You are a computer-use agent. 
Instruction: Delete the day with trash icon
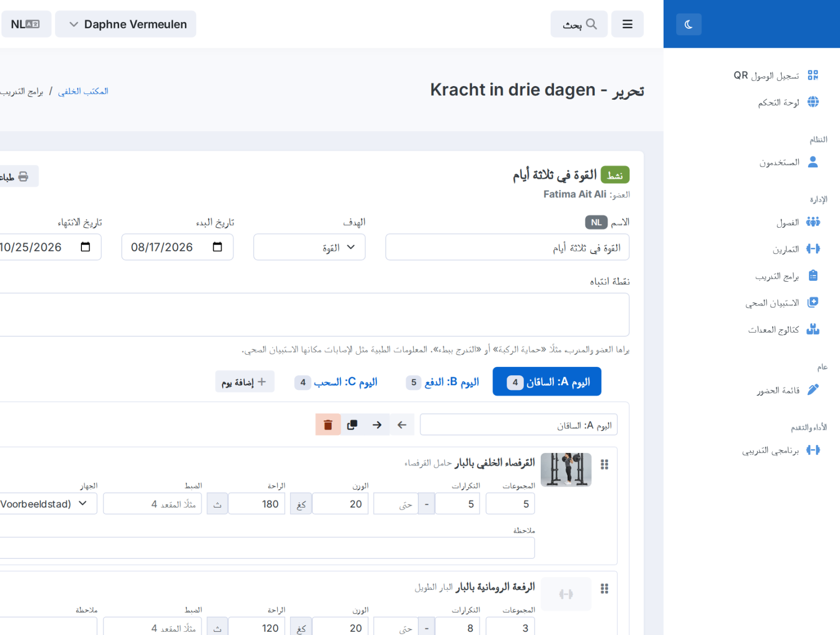pos(328,425)
